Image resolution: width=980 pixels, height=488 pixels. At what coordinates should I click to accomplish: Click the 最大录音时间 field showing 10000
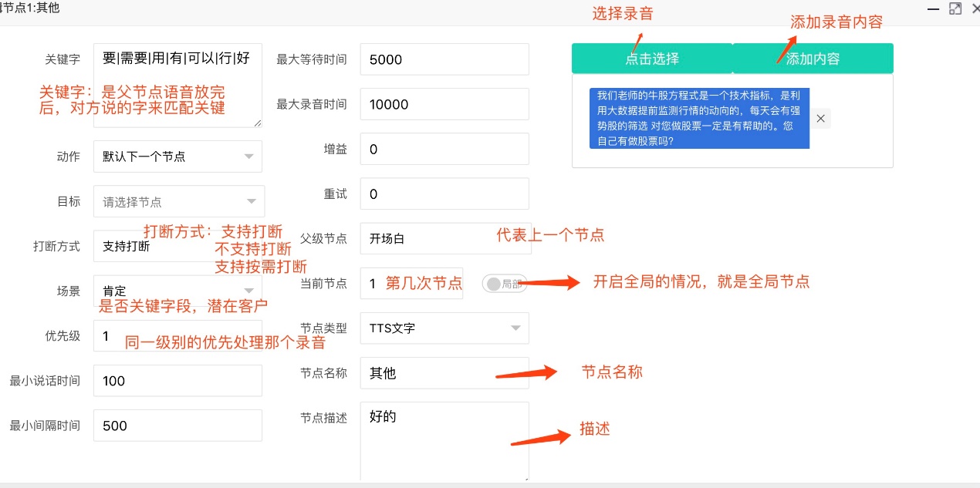point(444,105)
